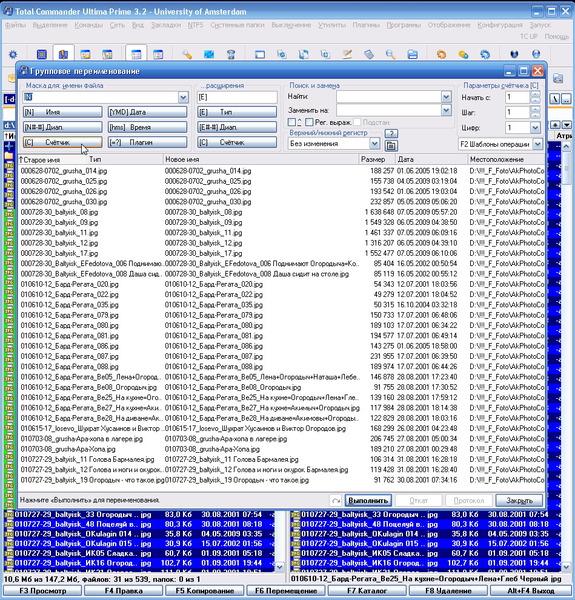Screen dimensions: 575x600
Task: Increase the Шаг step value
Action: (535, 110)
